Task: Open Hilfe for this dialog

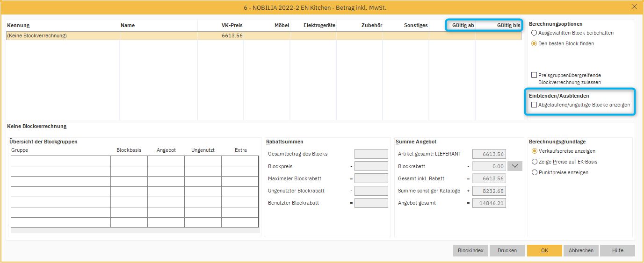Action: (x=617, y=251)
